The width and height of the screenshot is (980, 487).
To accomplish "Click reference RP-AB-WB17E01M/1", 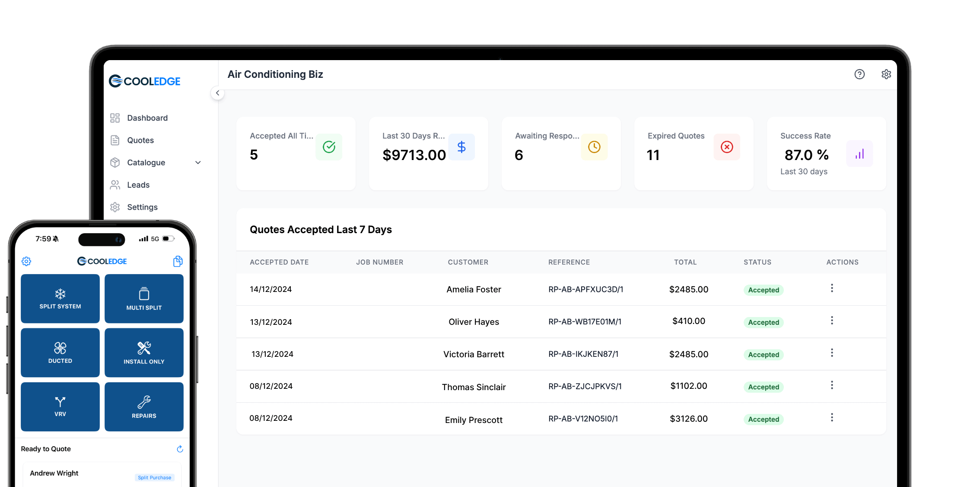I will (585, 322).
